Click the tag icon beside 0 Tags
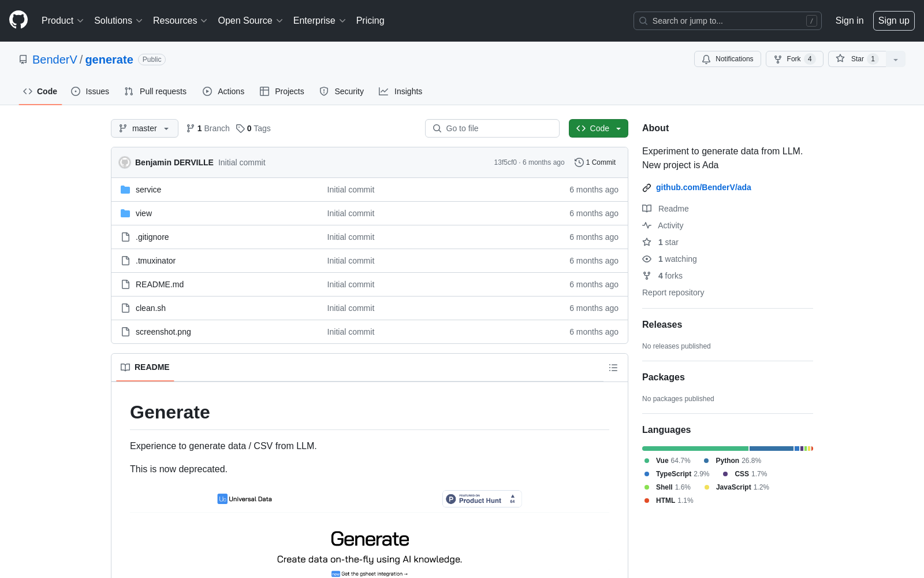924x578 pixels. tap(240, 128)
